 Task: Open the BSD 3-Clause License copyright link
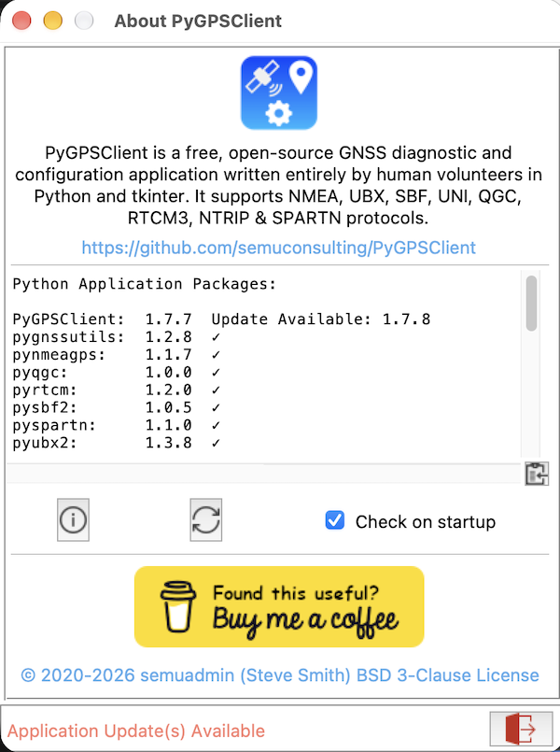[x=280, y=675]
